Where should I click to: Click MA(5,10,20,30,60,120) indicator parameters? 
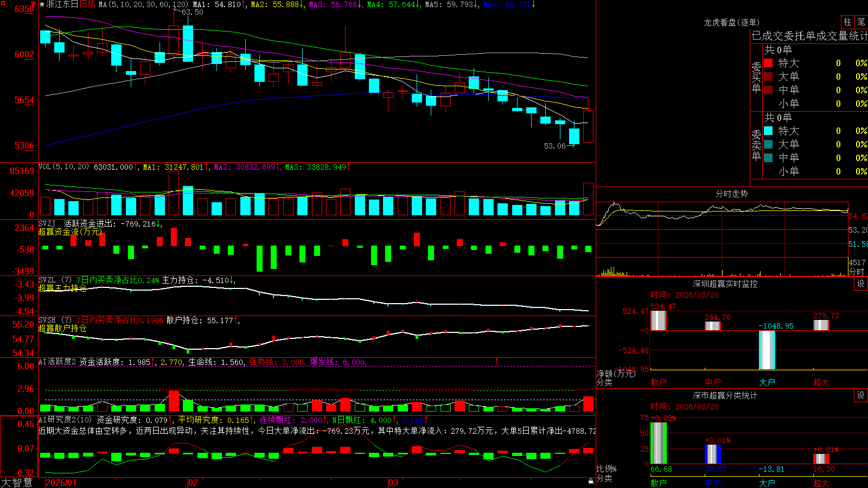pos(143,4)
